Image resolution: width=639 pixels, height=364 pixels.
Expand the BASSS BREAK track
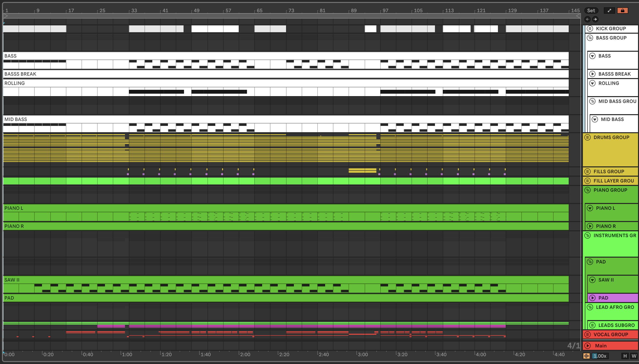pos(592,74)
